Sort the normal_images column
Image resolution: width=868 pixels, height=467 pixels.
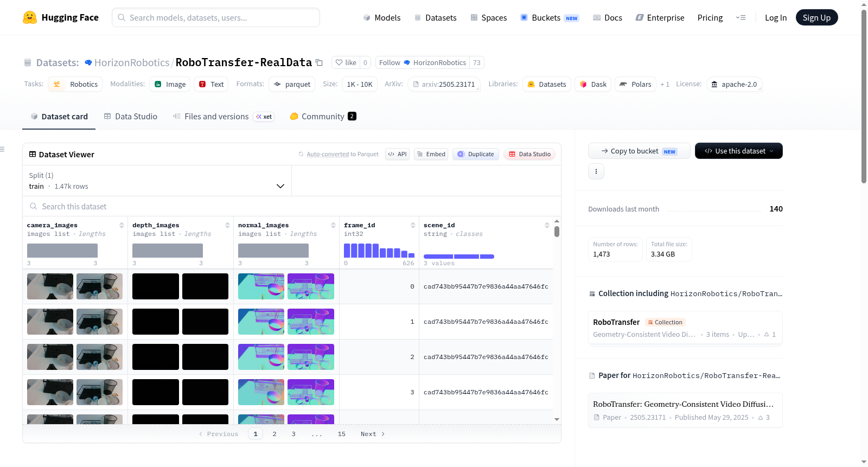(333, 225)
